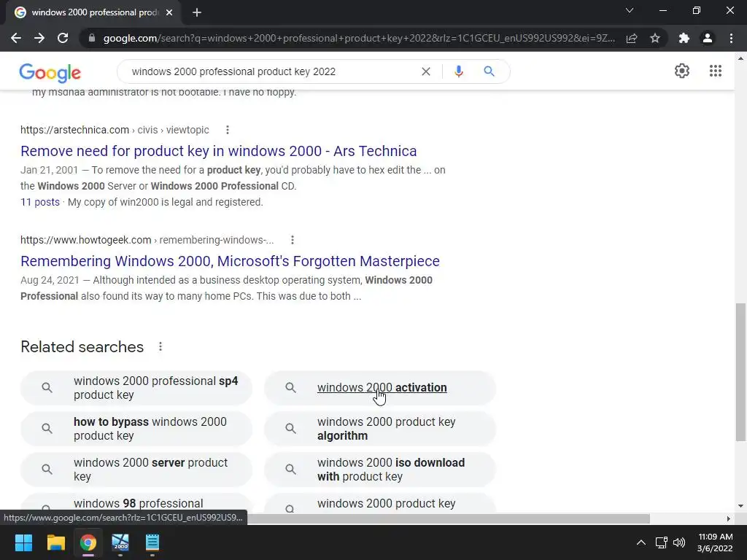Click the address bar URL
747x560 pixels.
pyautogui.click(x=359, y=38)
